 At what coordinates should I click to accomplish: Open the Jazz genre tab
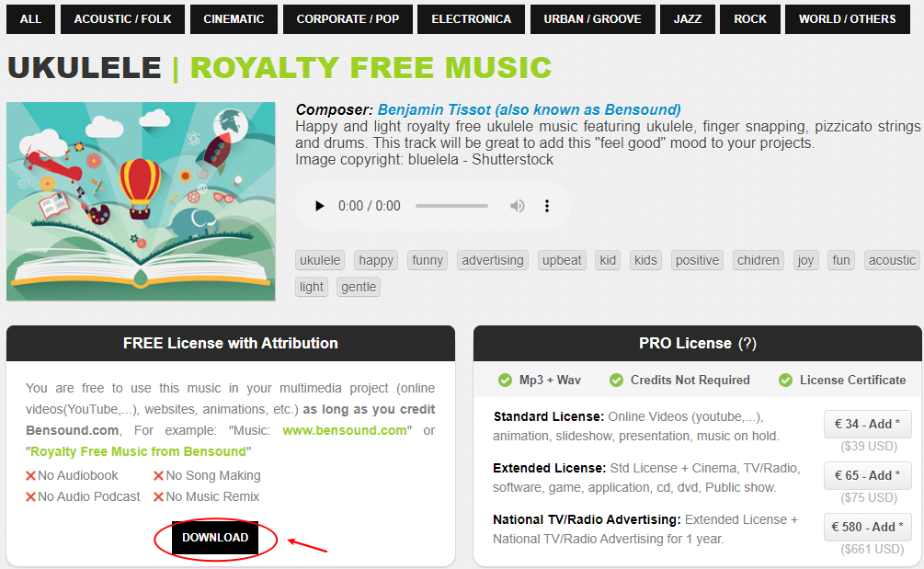point(688,19)
